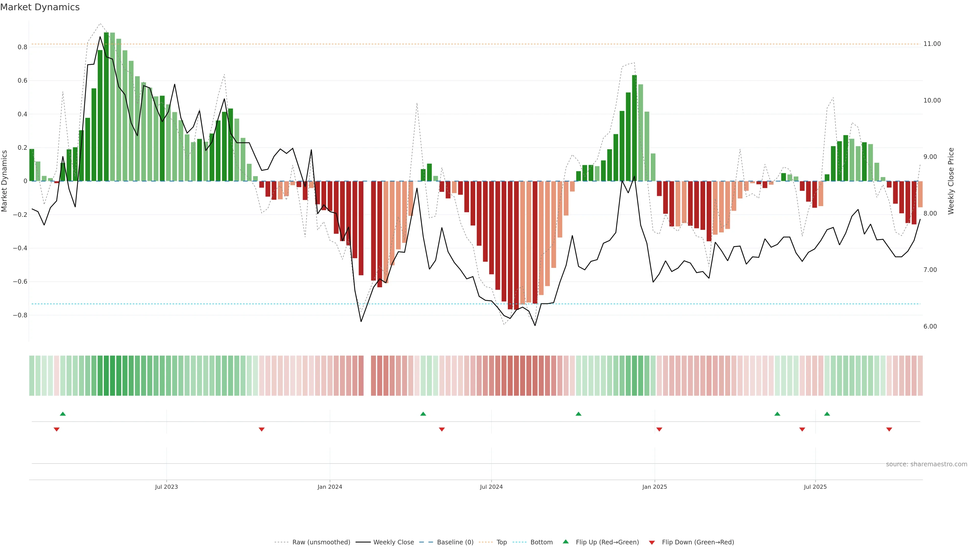This screenshot has width=980, height=551.
Task: Click the flip-down triangle just after Jan 2025
Action: pos(659,429)
